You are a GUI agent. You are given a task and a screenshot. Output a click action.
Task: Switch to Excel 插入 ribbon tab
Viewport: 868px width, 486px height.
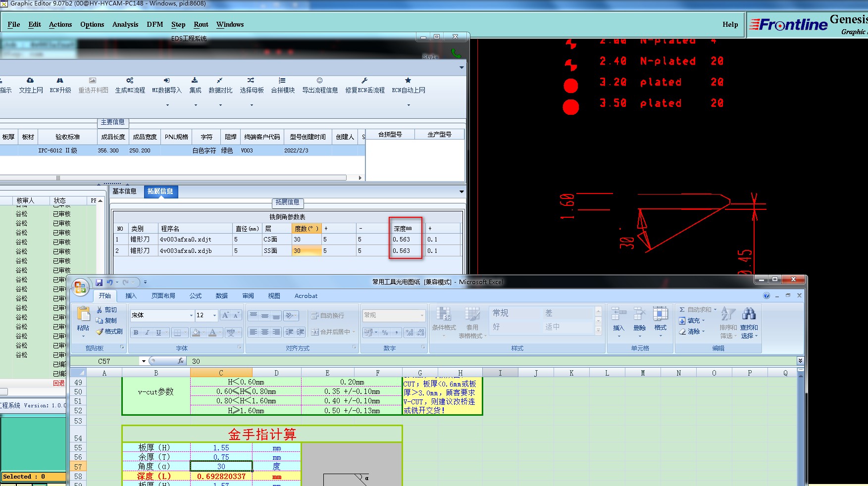coord(131,296)
